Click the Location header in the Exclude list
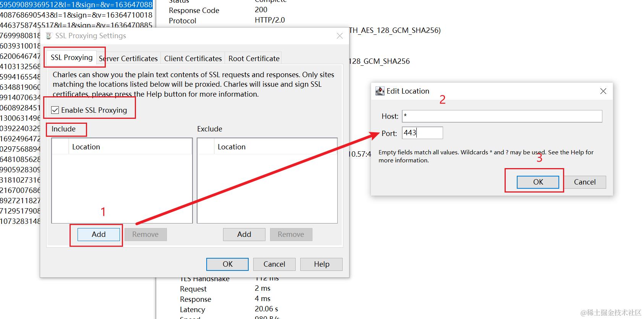 [x=275, y=147]
